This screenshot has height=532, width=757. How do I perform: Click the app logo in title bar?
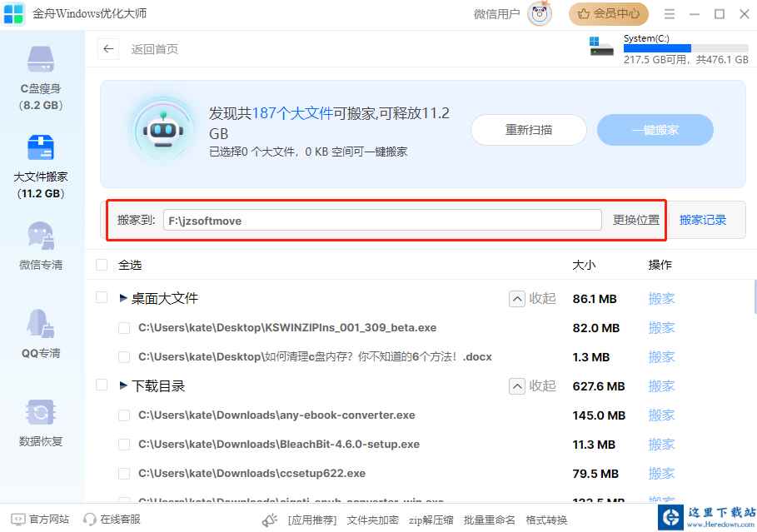[13, 13]
